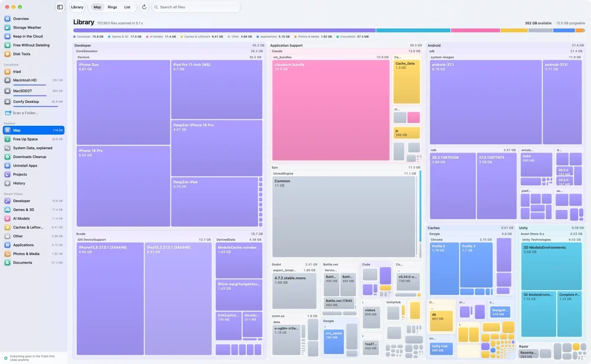
Task: Click the Library breadcrumb button
Action: click(77, 6)
